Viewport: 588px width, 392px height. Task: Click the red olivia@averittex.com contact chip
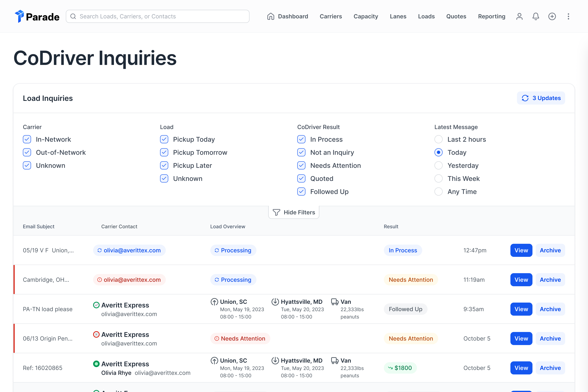(x=129, y=280)
